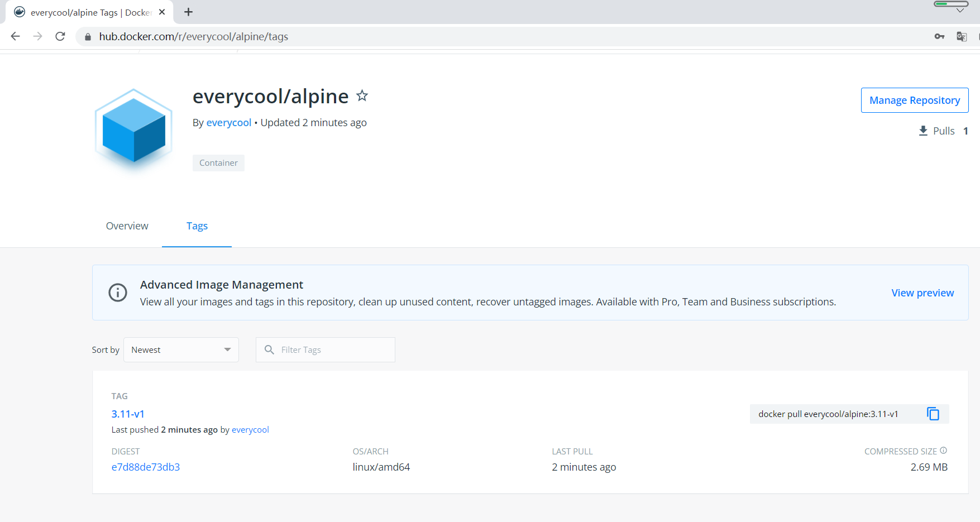980x522 pixels.
Task: Click the Manage Repository button
Action: click(x=915, y=100)
